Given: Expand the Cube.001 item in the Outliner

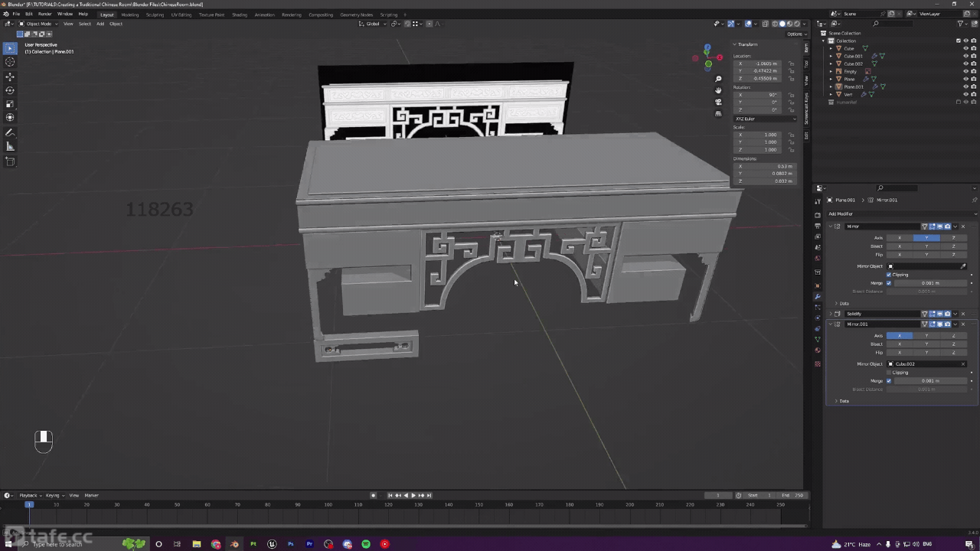Looking at the screenshot, I should click(x=831, y=56).
